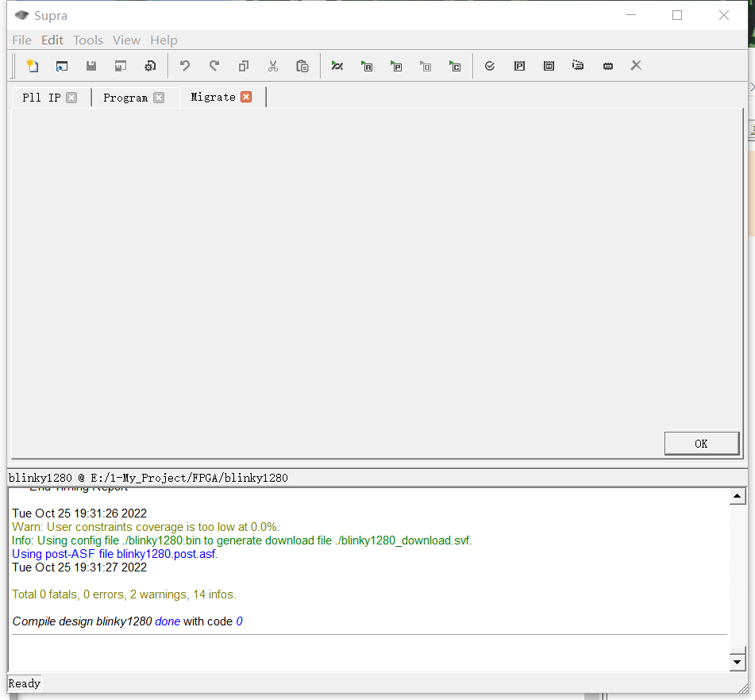Click the Copy toolbar icon
This screenshot has width=755, height=700.
[244, 66]
